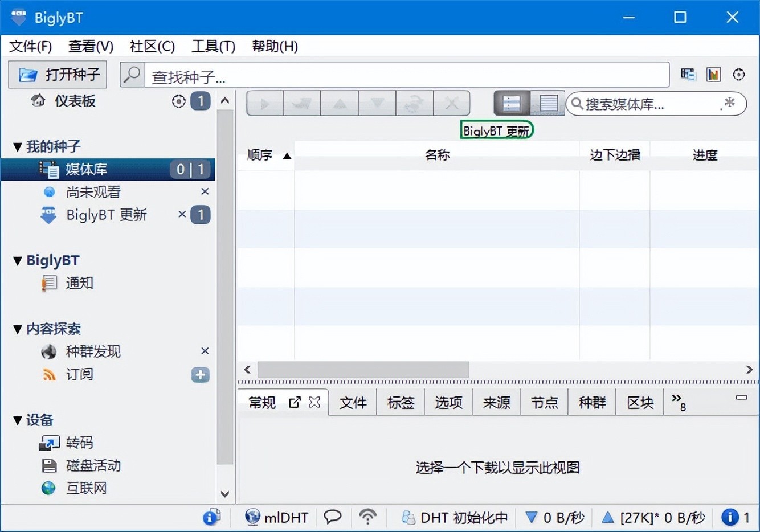Collapse the 我的种子 section
The image size is (760, 532).
pos(18,147)
